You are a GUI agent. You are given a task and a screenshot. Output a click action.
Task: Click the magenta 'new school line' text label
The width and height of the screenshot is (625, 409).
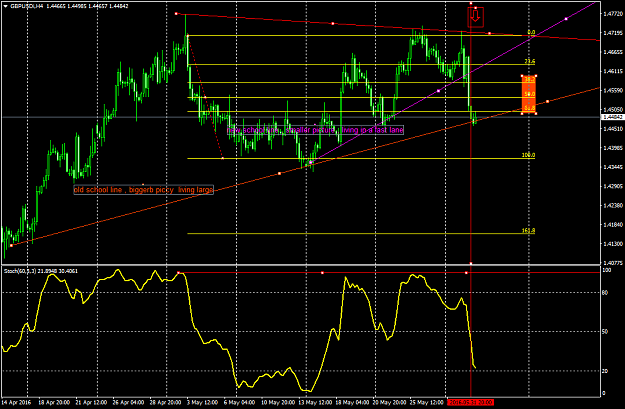(315, 130)
